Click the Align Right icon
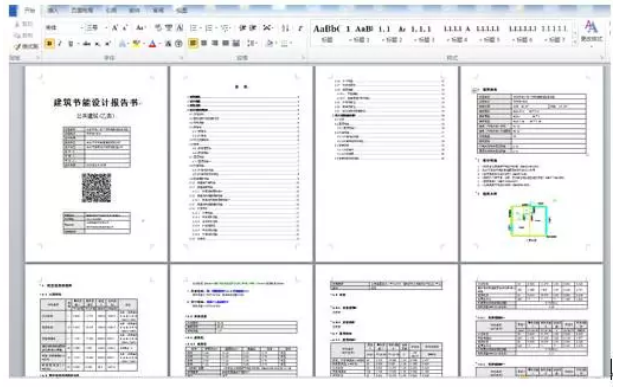 [x=215, y=43]
